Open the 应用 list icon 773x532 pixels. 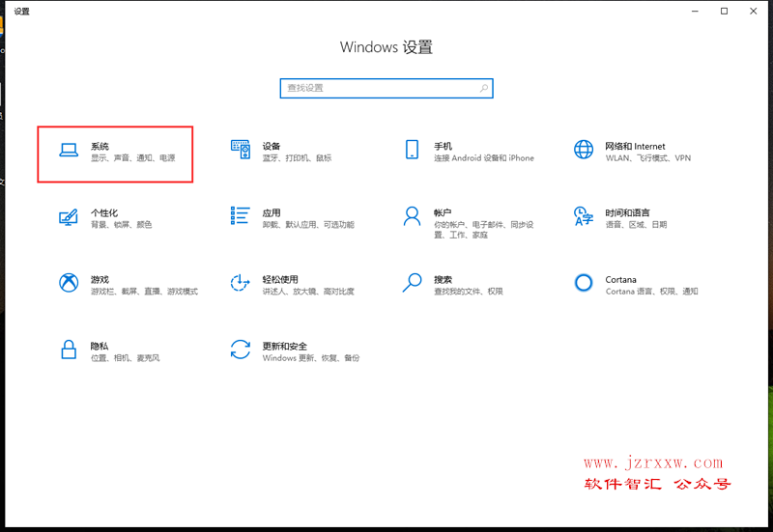click(240, 215)
